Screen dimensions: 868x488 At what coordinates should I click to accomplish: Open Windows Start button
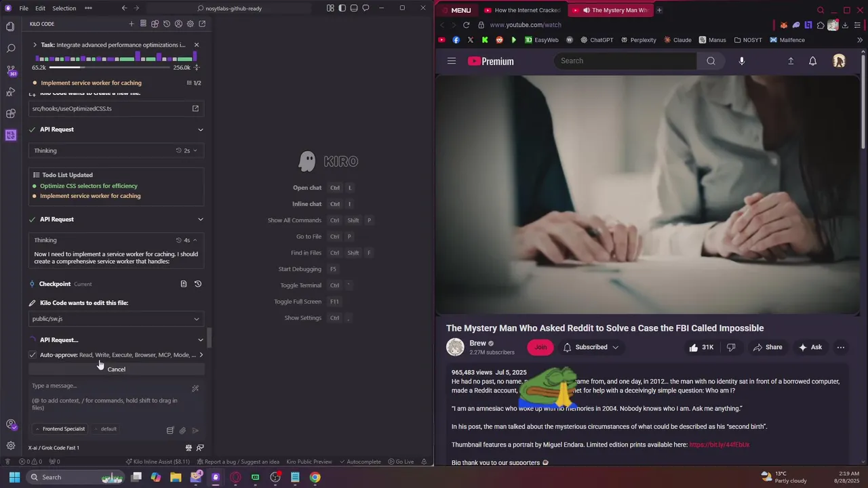pos(14,477)
